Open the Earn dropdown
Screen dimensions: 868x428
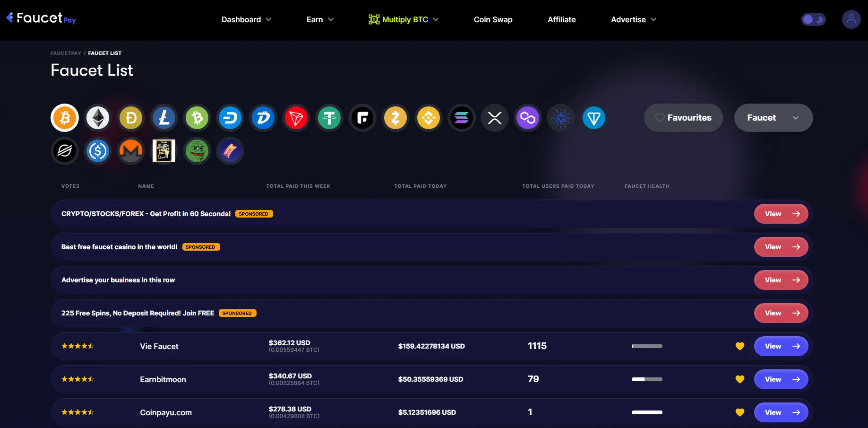(320, 19)
